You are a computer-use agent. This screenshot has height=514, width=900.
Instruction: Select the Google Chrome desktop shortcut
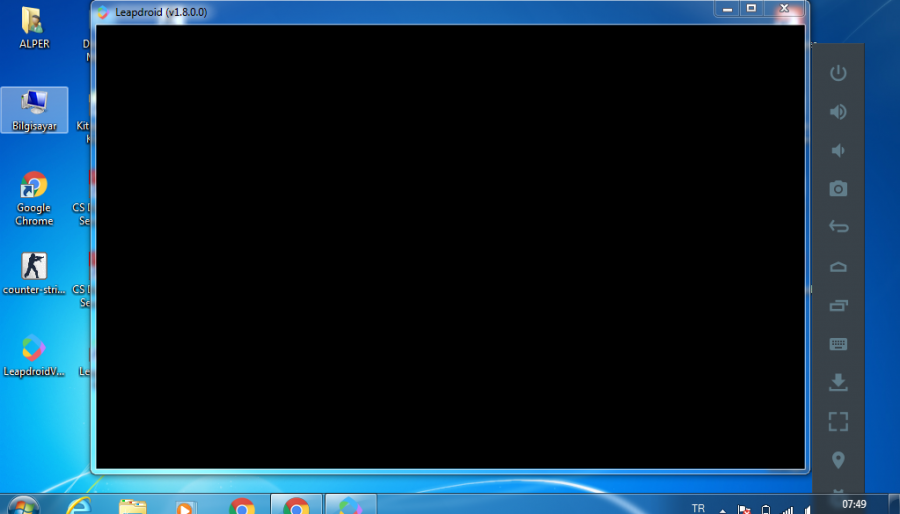click(x=34, y=198)
